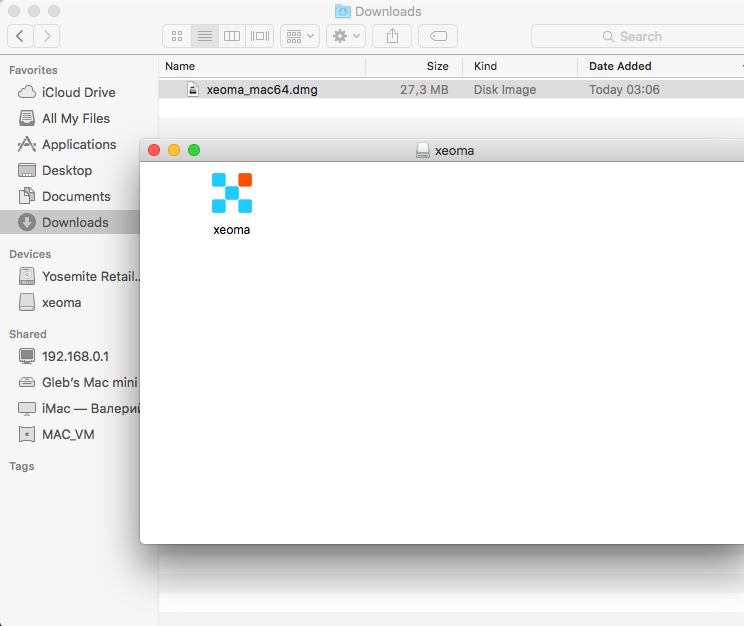Click the All My Files icon

[27, 118]
